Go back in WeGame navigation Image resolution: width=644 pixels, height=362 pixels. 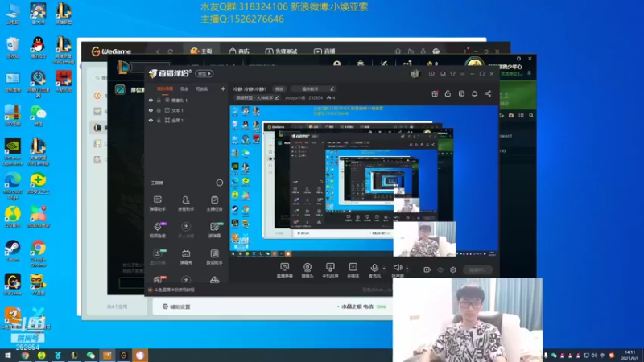(x=158, y=51)
